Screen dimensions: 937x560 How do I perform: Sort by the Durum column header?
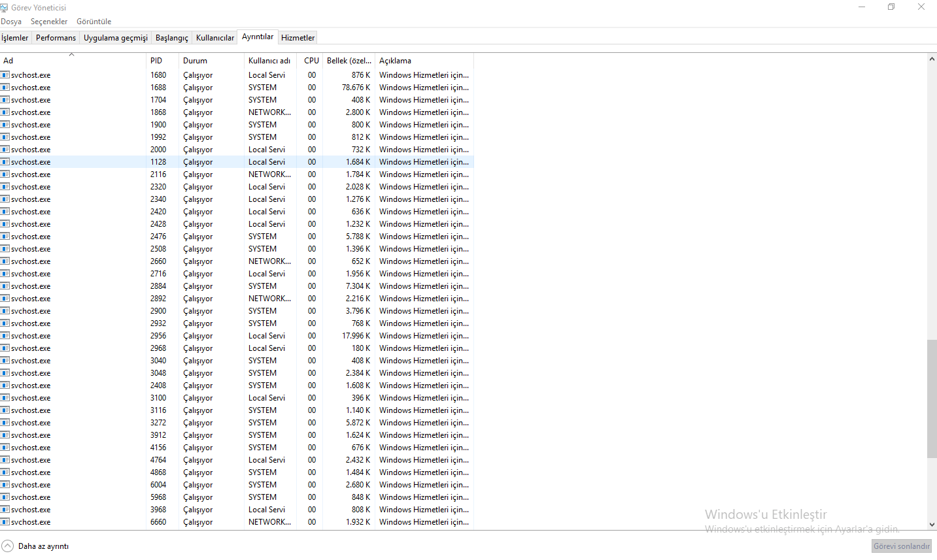click(x=211, y=61)
